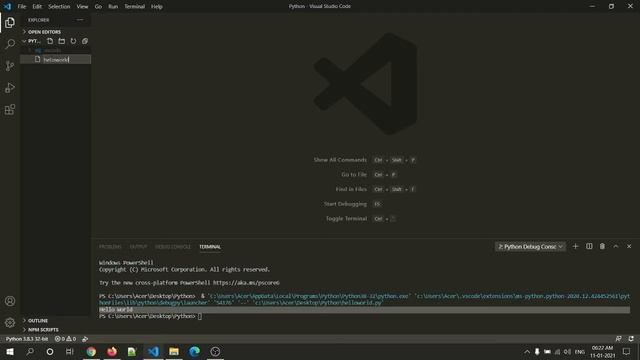Open Explorer's more actions ellipsis

point(80,20)
